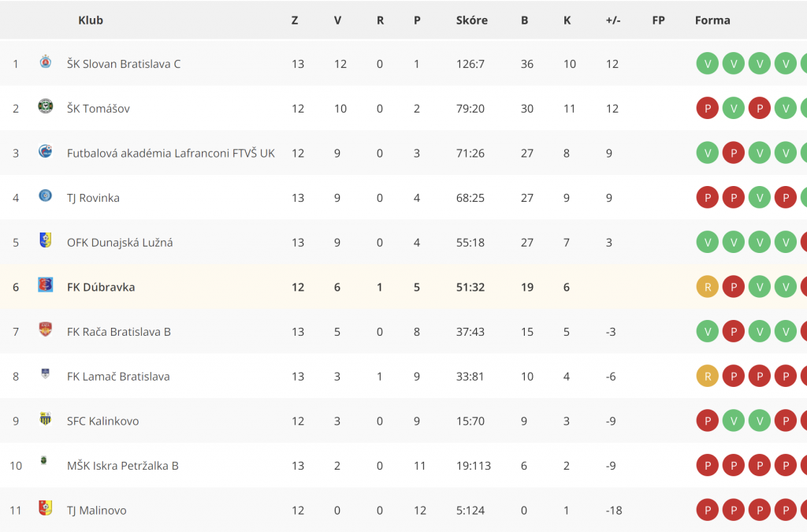
Task: Click the TJ Rovinka club badge
Action: point(45,196)
